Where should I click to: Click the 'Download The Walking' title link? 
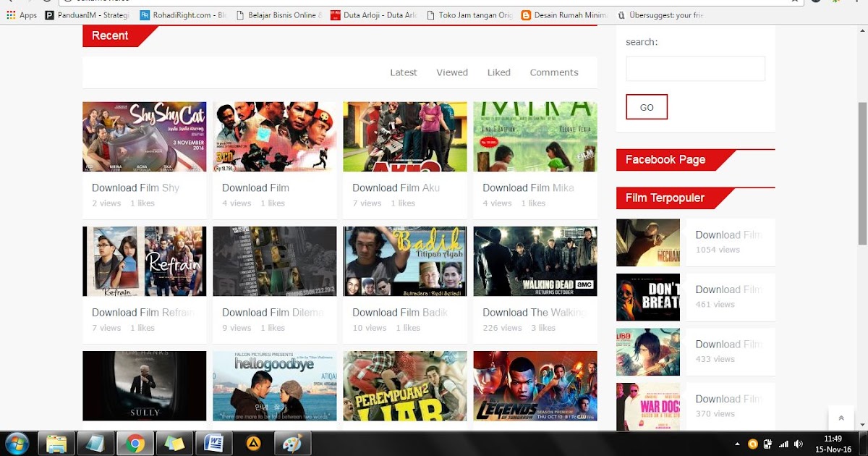(x=534, y=312)
